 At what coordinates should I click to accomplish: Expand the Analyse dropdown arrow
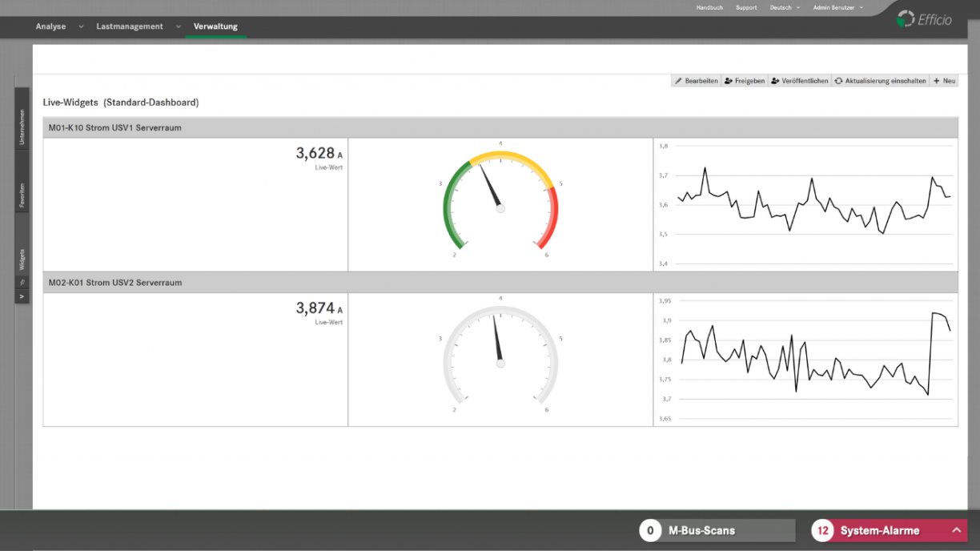[x=81, y=27]
